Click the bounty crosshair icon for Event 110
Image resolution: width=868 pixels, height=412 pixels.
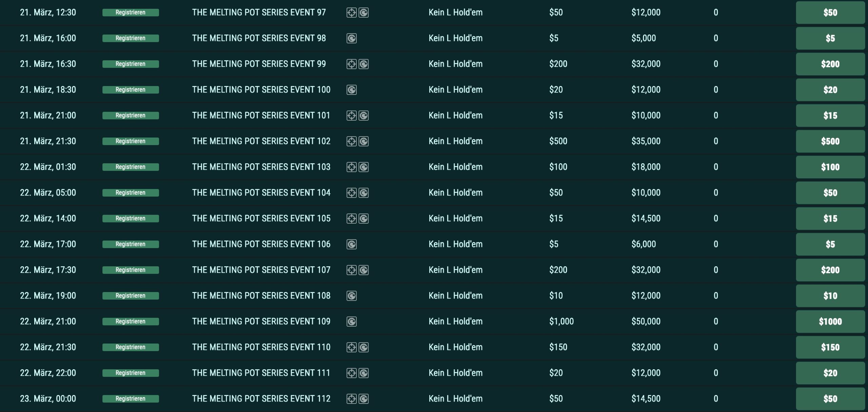tap(352, 348)
